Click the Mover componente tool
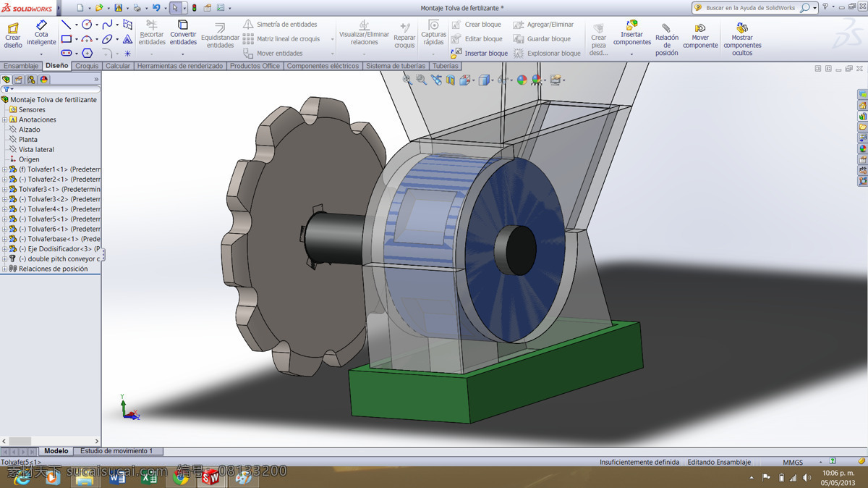 [700, 36]
